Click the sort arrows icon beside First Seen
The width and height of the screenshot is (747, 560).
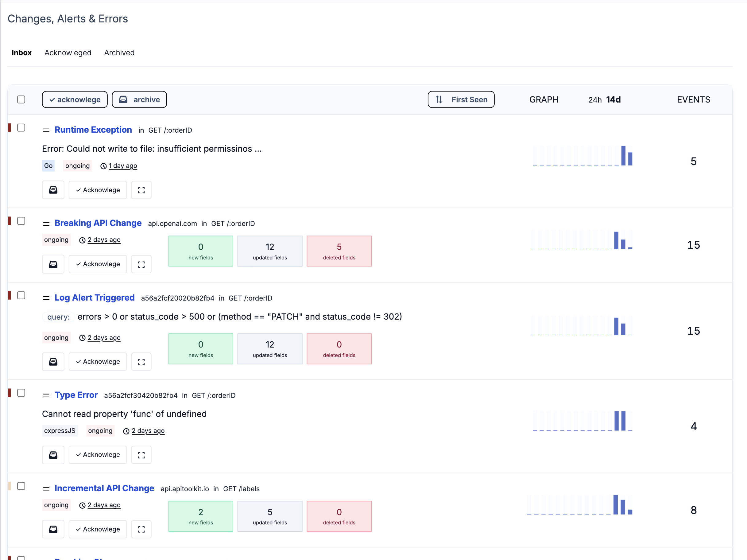[x=438, y=99]
